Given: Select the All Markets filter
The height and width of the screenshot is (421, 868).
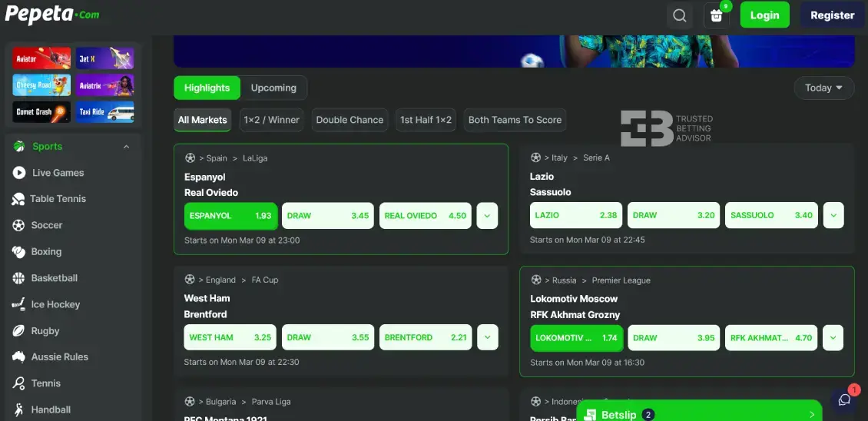Looking at the screenshot, I should point(202,120).
